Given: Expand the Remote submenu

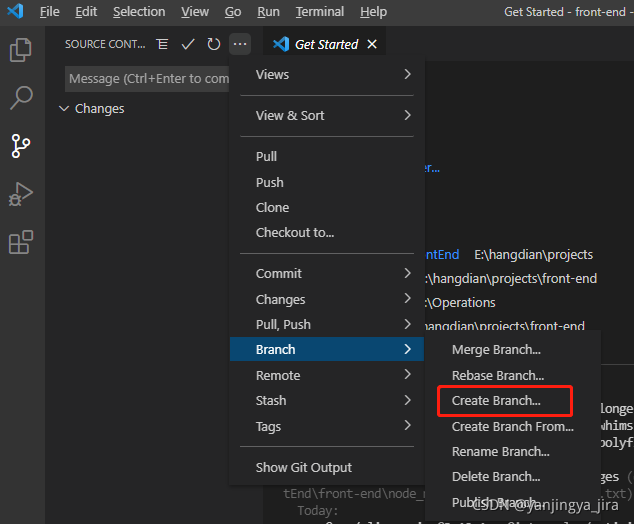Looking at the screenshot, I should [x=327, y=375].
